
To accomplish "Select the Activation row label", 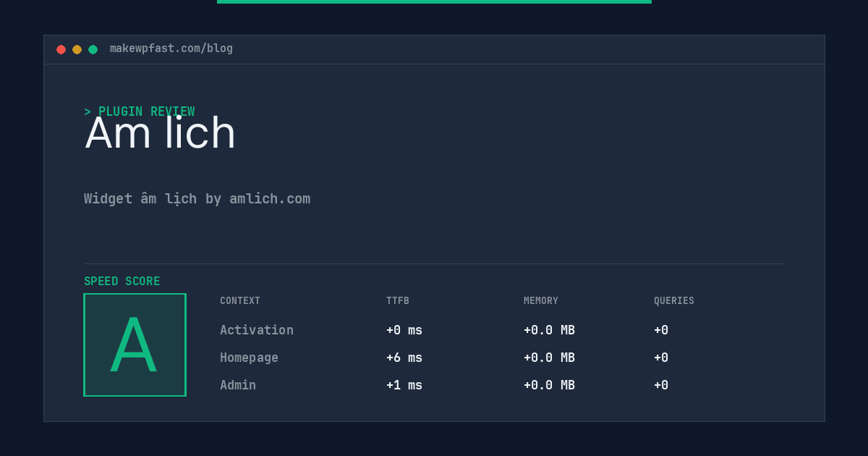I will click(x=257, y=330).
